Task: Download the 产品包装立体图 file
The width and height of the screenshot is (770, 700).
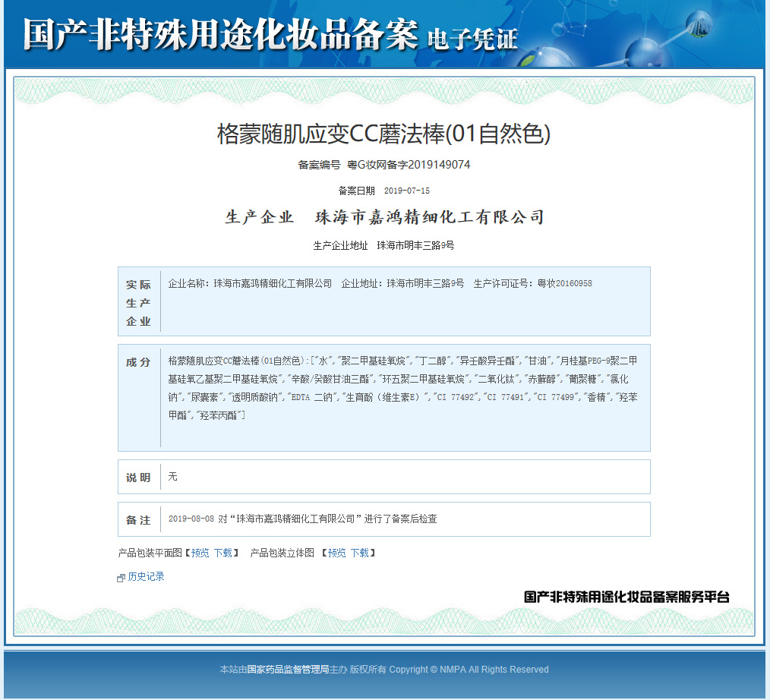Action: (360, 553)
